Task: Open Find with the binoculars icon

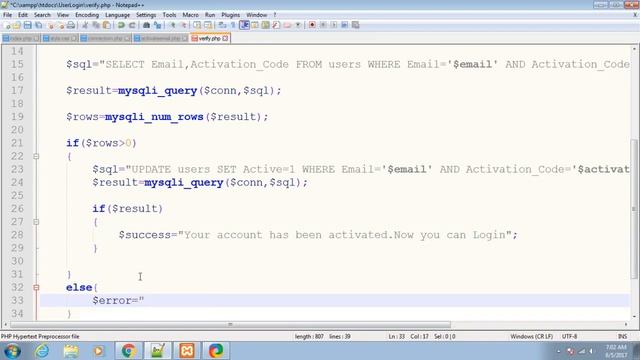Action: 146,25
